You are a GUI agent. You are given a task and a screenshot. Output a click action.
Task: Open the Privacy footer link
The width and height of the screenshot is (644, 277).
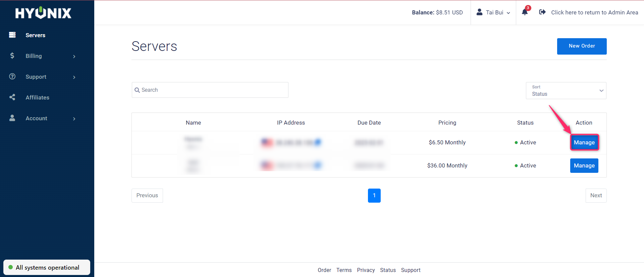pos(366,270)
